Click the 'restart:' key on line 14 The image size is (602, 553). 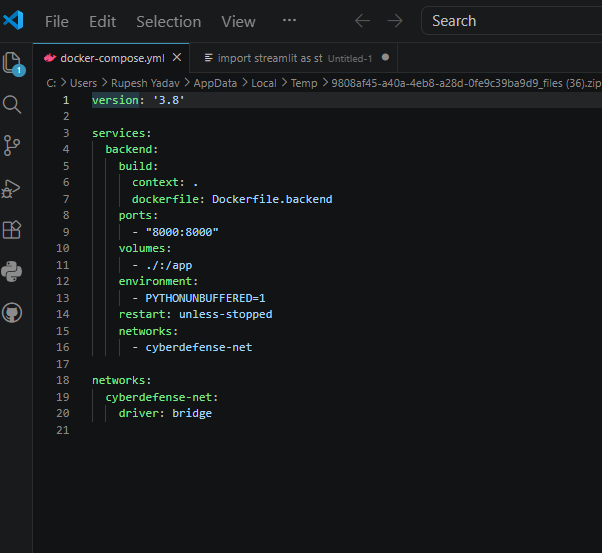tap(145, 315)
